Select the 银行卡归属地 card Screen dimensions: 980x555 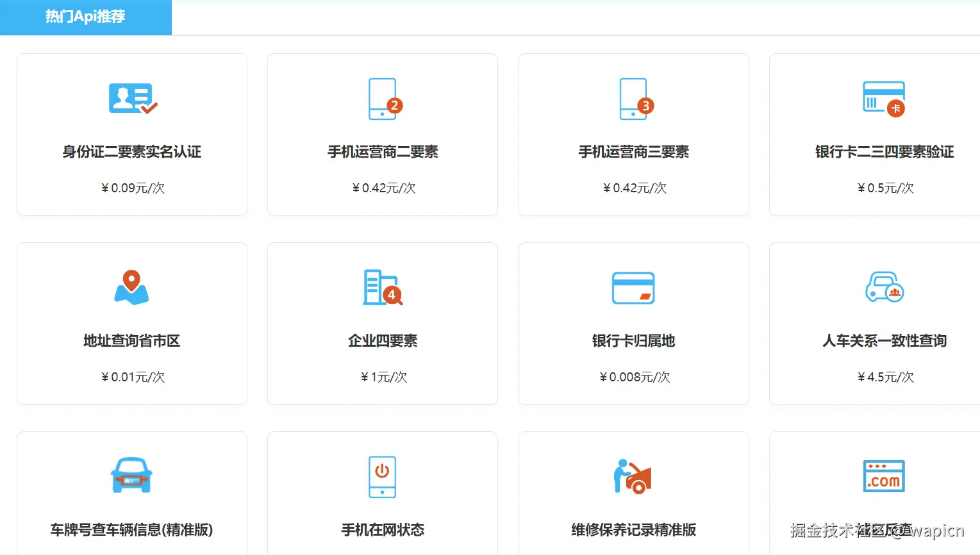[x=633, y=324]
